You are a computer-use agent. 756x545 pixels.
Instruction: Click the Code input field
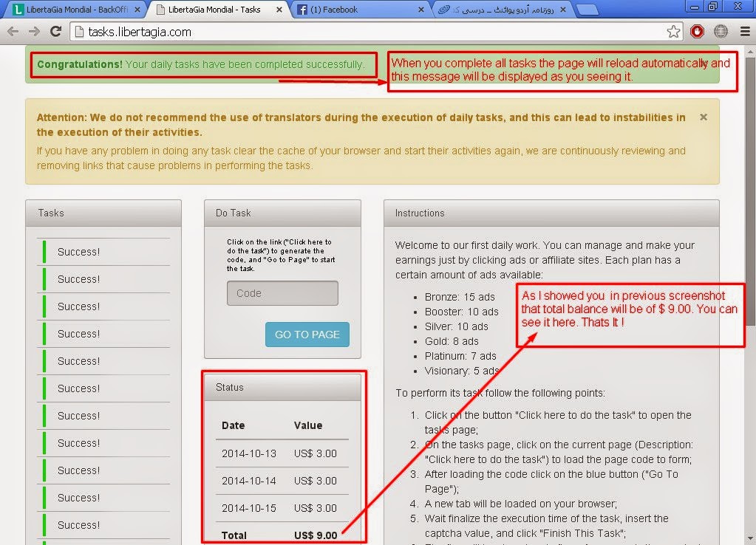click(x=282, y=293)
